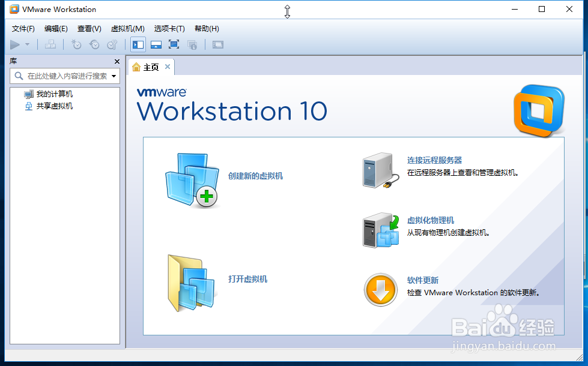Viewport: 588px width, 366px height.
Task: Click the 创建新的虚拟机 link
Action: pyautogui.click(x=255, y=176)
